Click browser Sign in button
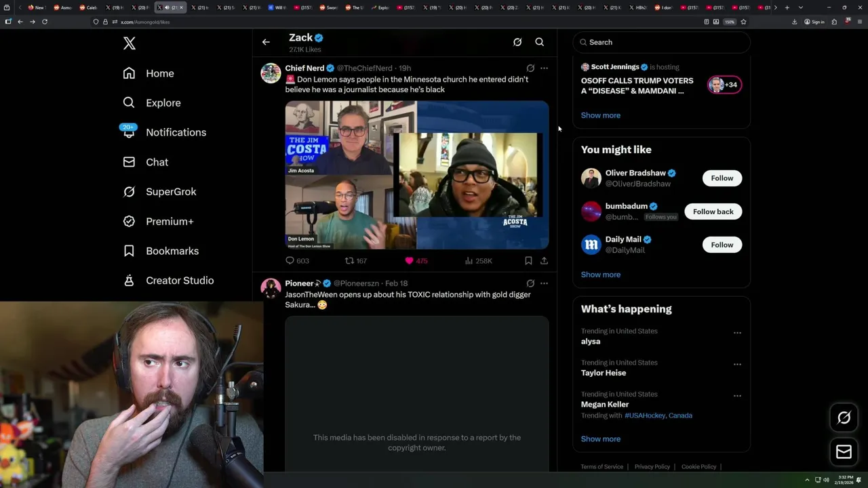868x488 pixels. point(814,22)
